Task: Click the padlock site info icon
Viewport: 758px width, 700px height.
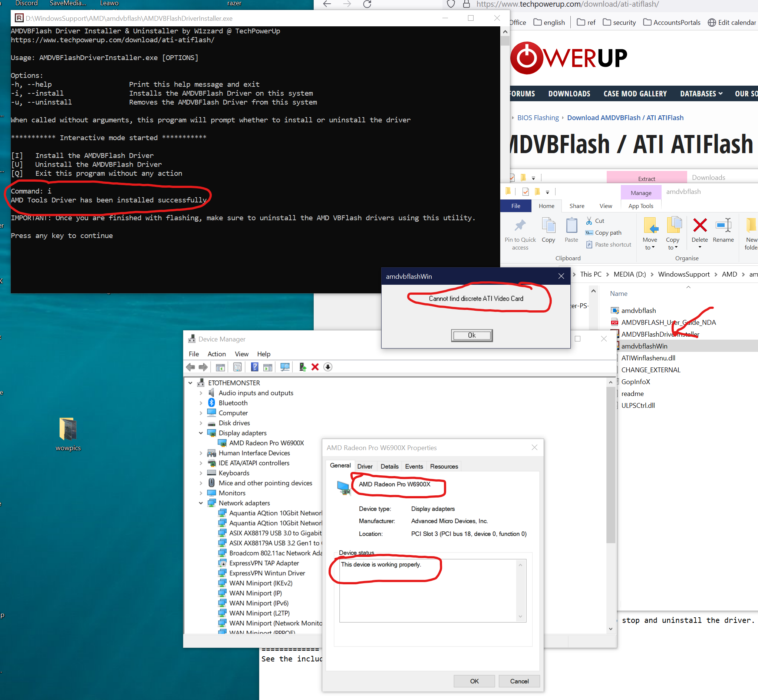Action: click(x=467, y=4)
